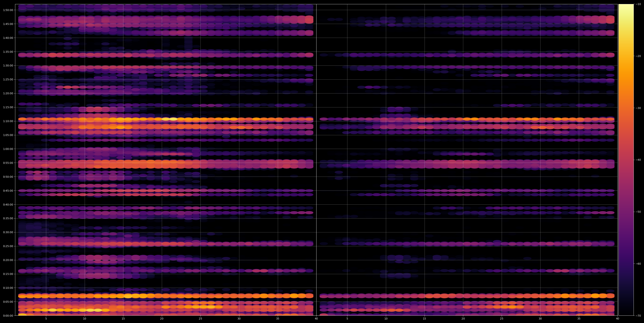Viewport: 644px width, 323px height.
Task: Click the 1:10:00 y-axis label
Action: coord(8,121)
